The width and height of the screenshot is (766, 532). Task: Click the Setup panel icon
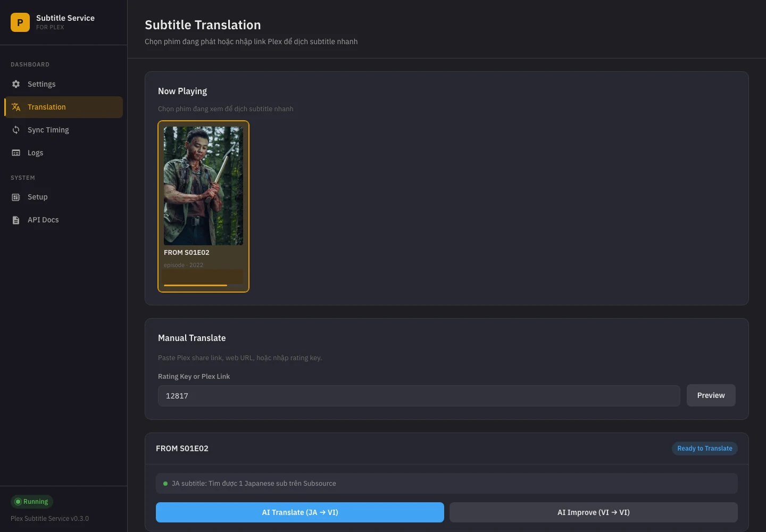pos(16,197)
